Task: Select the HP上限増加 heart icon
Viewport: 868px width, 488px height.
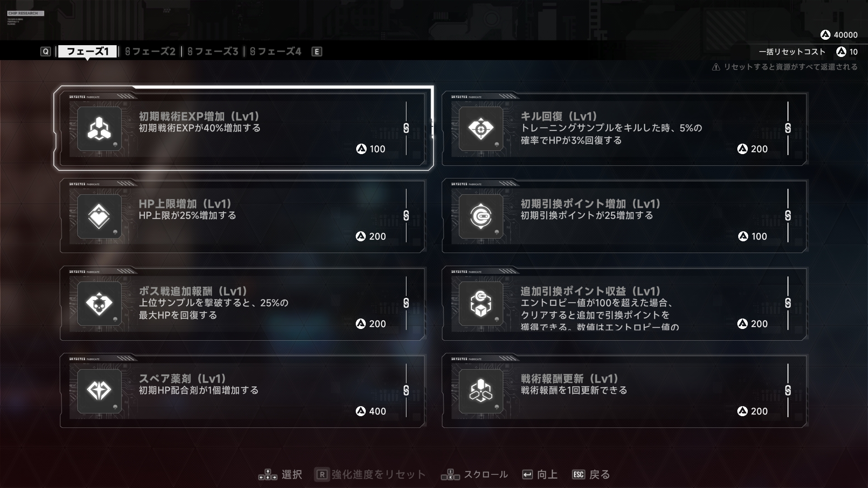Action: [x=99, y=216]
